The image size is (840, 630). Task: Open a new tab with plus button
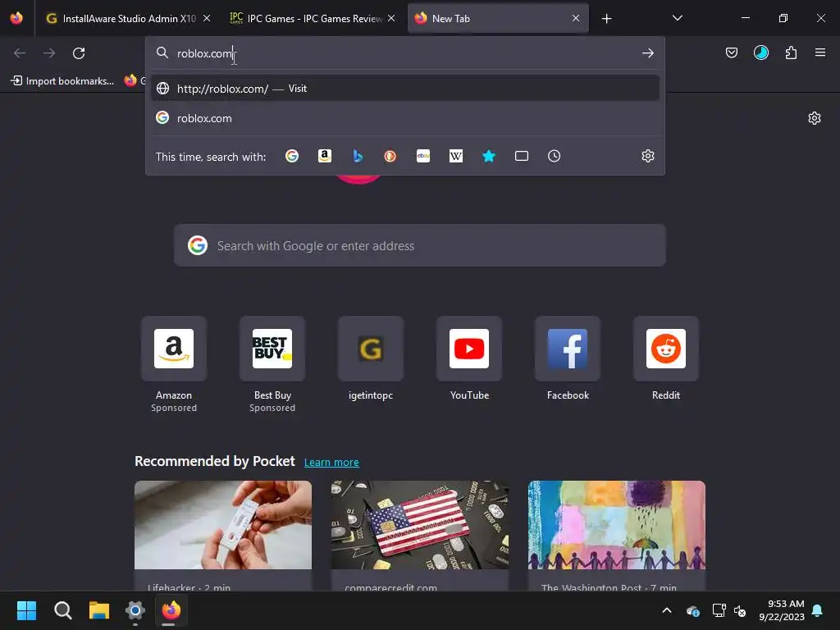coord(606,19)
